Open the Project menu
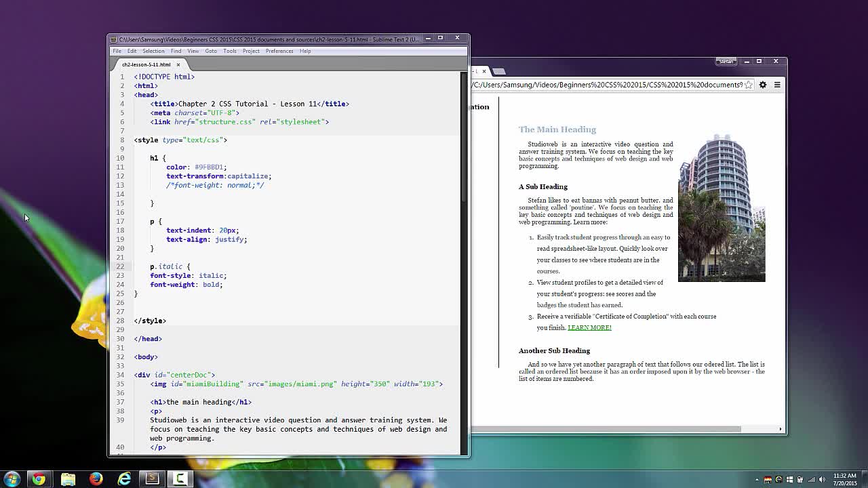 pyautogui.click(x=251, y=51)
